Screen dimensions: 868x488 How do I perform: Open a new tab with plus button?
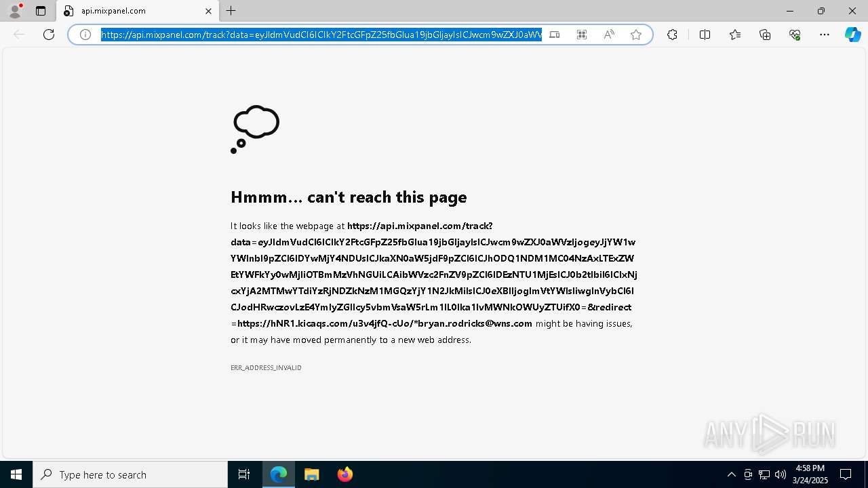tap(231, 11)
